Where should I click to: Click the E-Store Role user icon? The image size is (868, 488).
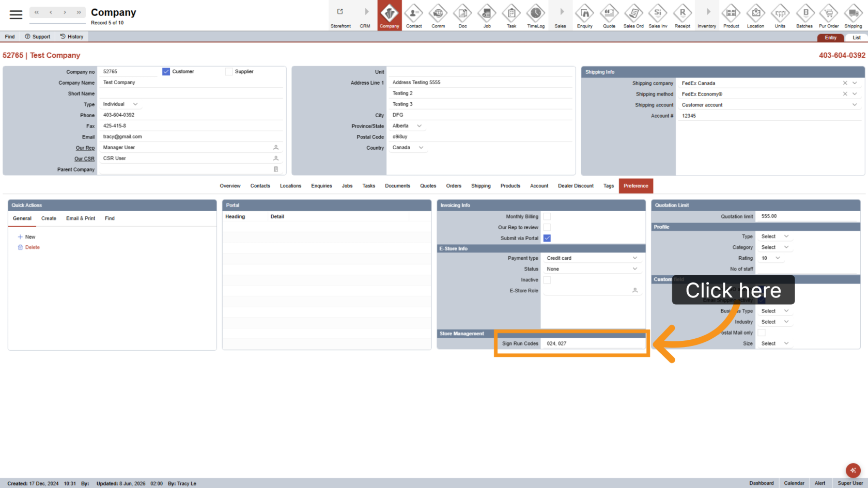[x=635, y=291]
